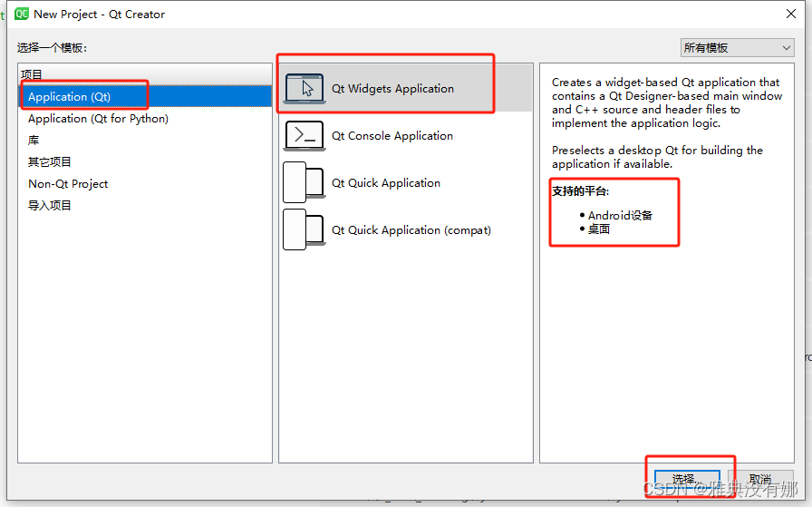Click the 选择 button
The width and height of the screenshot is (812, 507).
pyautogui.click(x=687, y=480)
